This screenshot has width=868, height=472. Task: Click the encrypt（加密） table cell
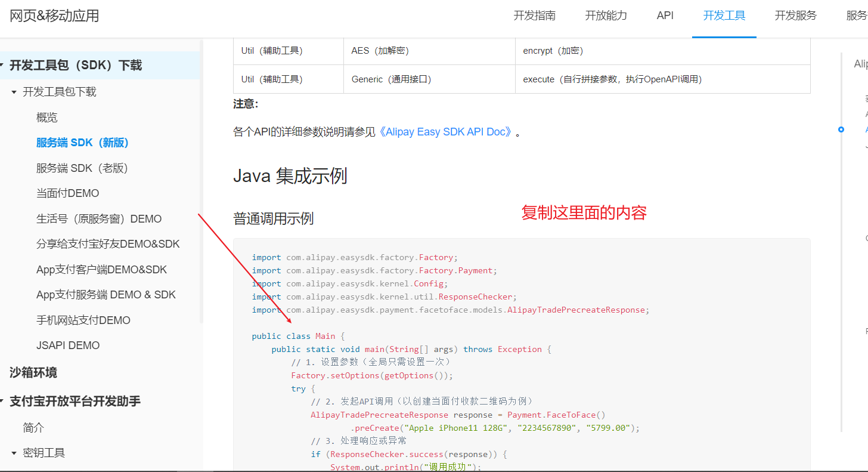663,51
